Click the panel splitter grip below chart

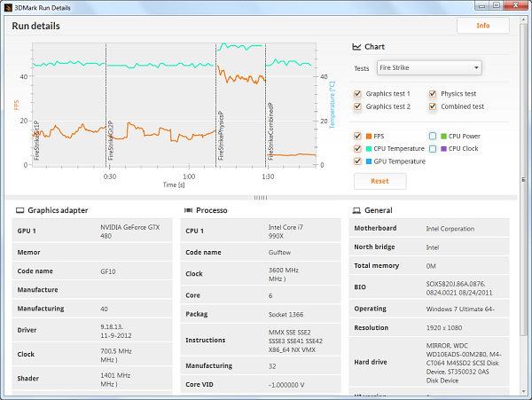[261, 198]
